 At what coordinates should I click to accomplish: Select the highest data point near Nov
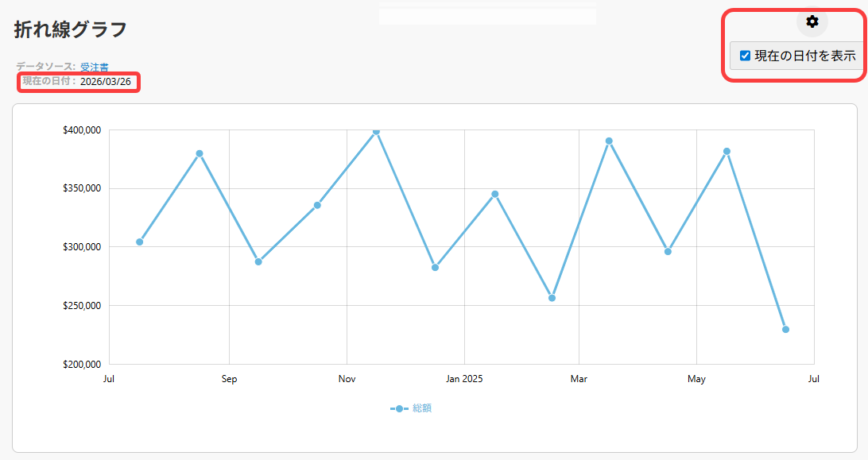(376, 131)
